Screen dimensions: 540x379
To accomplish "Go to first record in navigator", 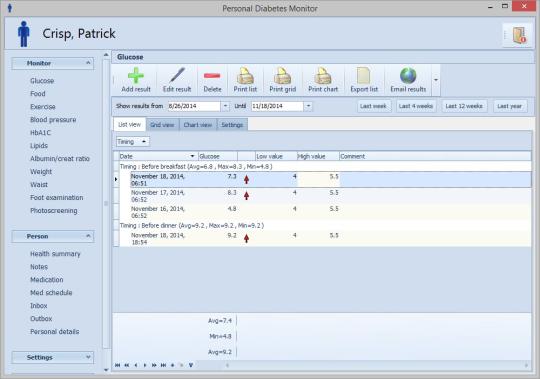I will [x=118, y=365].
